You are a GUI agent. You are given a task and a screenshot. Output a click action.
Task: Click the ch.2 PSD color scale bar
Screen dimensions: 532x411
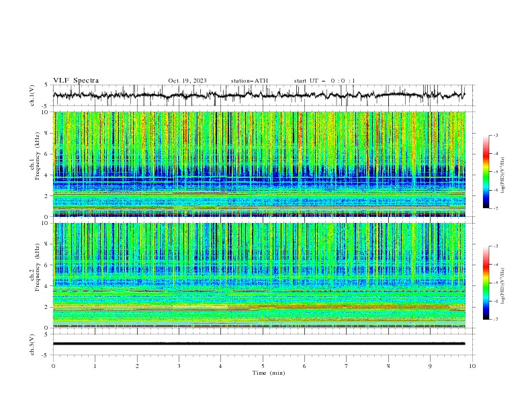tap(486, 283)
